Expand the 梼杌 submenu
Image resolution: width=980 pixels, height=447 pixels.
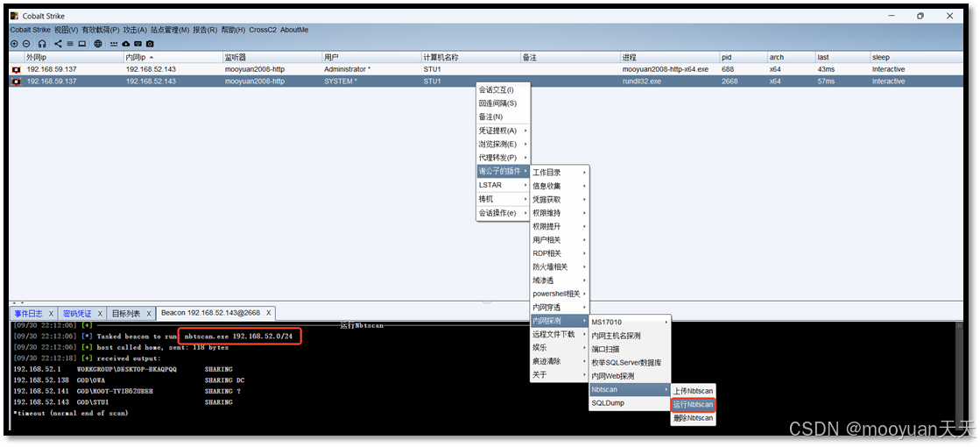[x=503, y=199]
